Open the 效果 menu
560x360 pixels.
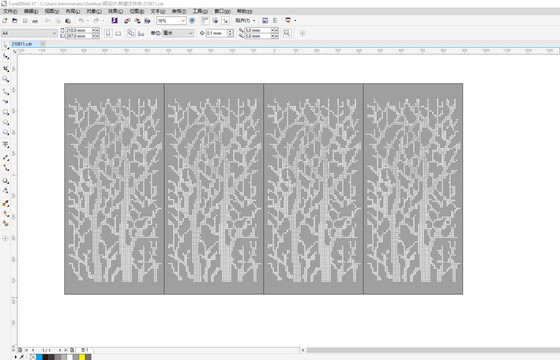(x=115, y=11)
